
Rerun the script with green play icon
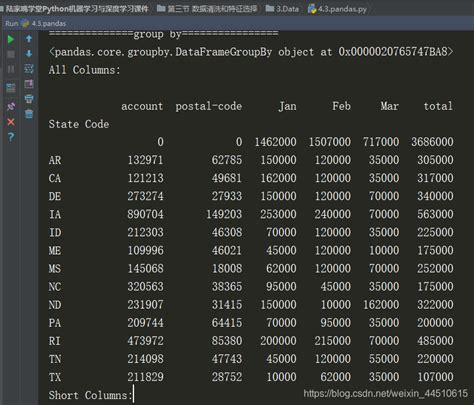pos(11,39)
